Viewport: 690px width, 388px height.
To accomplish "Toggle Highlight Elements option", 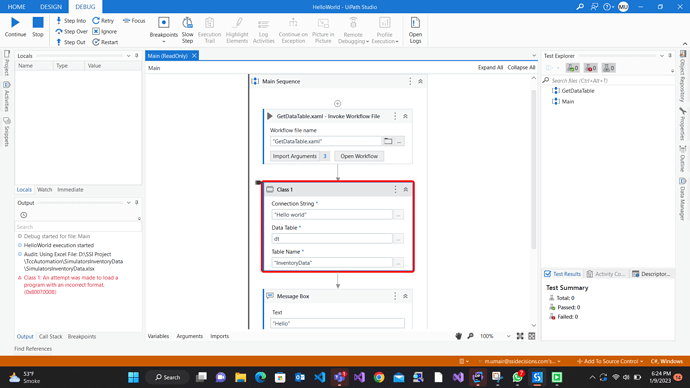I will (237, 30).
